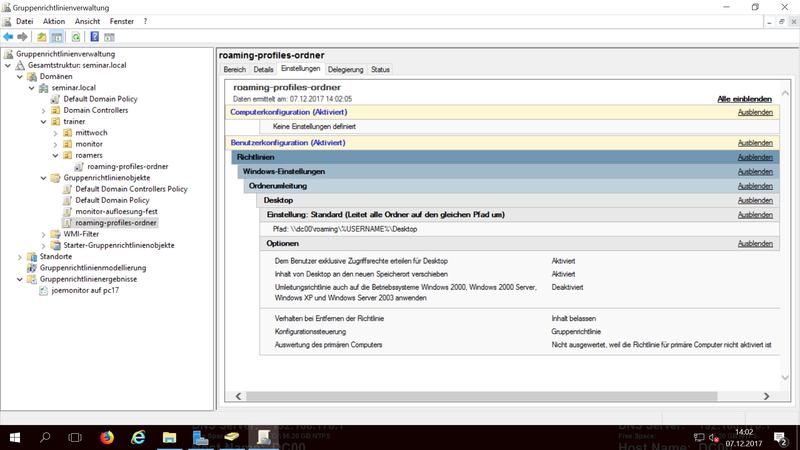Click the Refresh toolbar icon
Image resolution: width=800 pixels, height=450 pixels.
(x=75, y=36)
